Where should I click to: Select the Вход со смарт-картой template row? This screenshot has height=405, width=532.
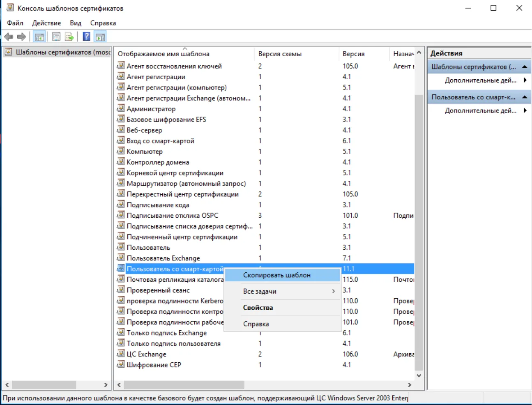[265, 140]
